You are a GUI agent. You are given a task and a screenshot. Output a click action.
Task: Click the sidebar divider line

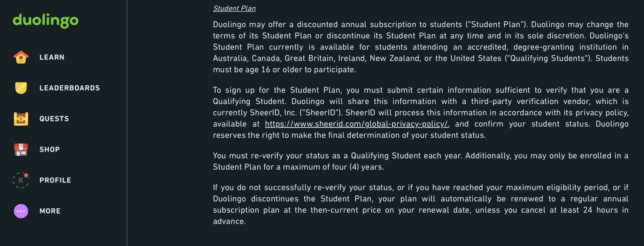pyautogui.click(x=127, y=123)
